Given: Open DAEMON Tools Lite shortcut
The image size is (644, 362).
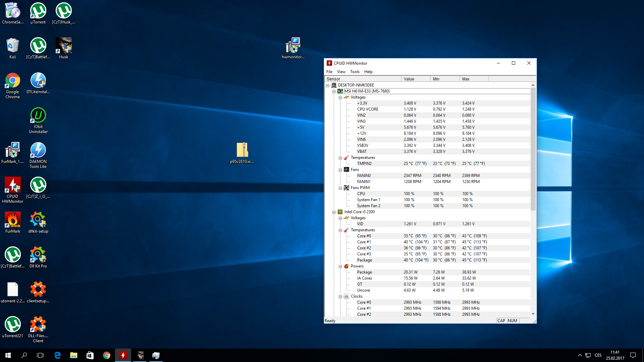Looking at the screenshot, I should click(x=38, y=150).
